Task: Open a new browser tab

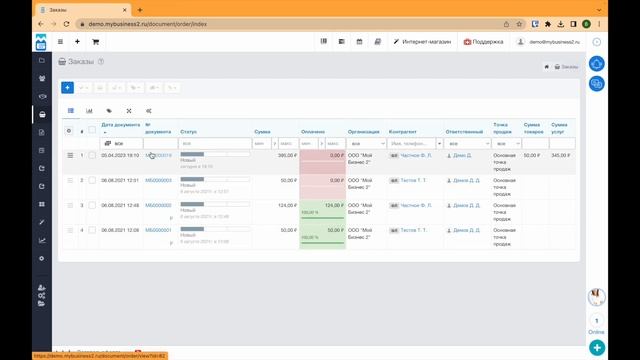Action: pos(140,10)
